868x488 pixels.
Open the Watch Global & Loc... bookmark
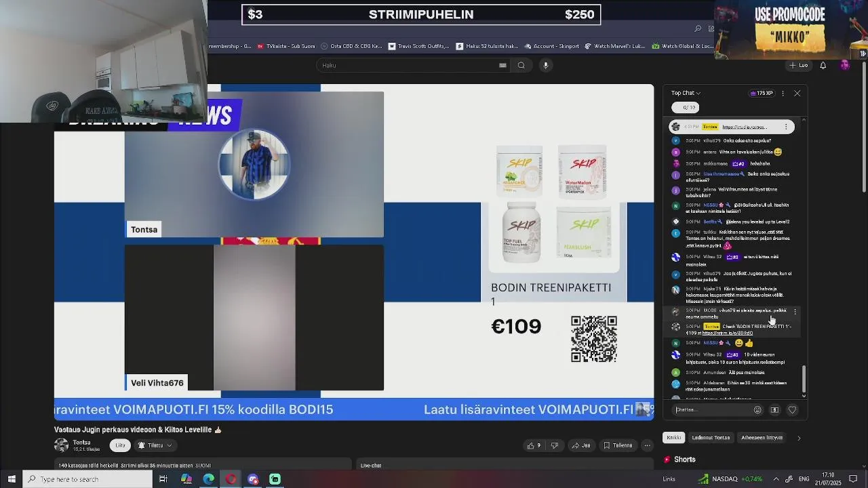pos(683,46)
